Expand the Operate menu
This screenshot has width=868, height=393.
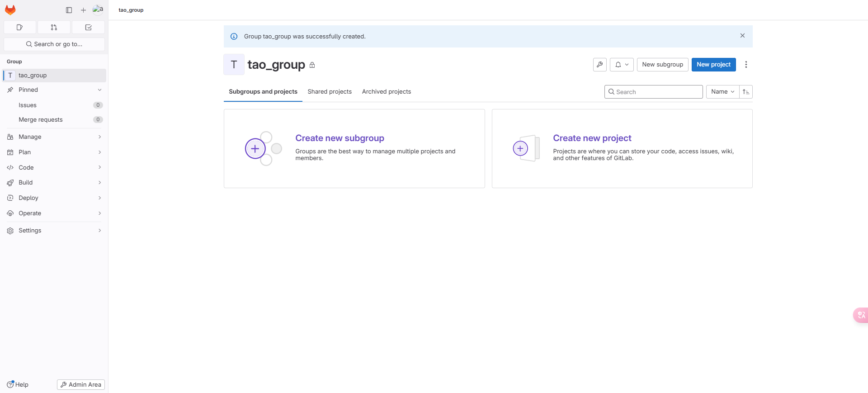tap(54, 213)
